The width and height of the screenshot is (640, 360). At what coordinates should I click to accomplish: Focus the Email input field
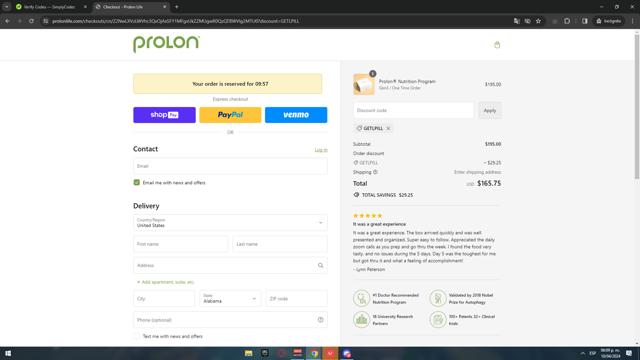point(230,166)
